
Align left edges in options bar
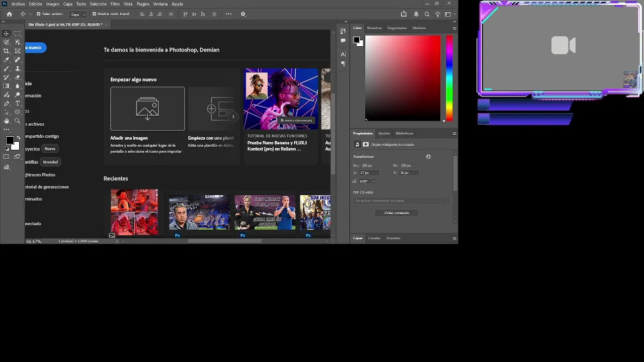point(142,14)
